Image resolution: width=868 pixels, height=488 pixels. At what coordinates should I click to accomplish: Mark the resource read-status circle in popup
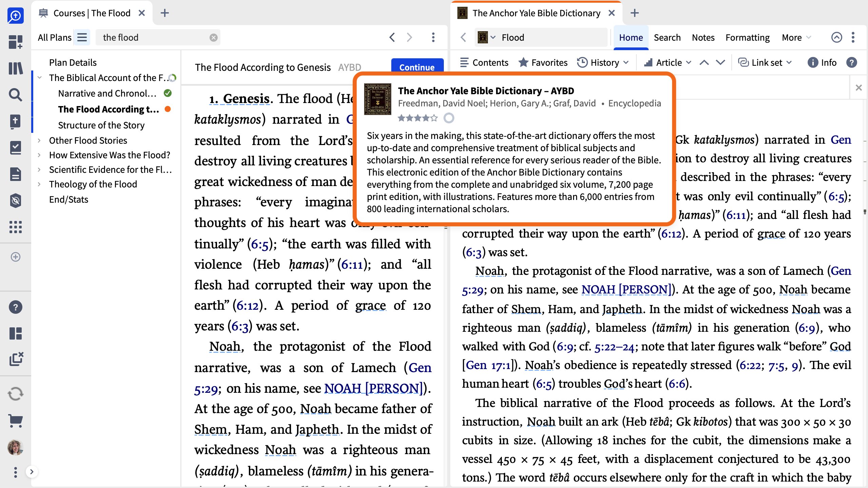pyautogui.click(x=449, y=118)
